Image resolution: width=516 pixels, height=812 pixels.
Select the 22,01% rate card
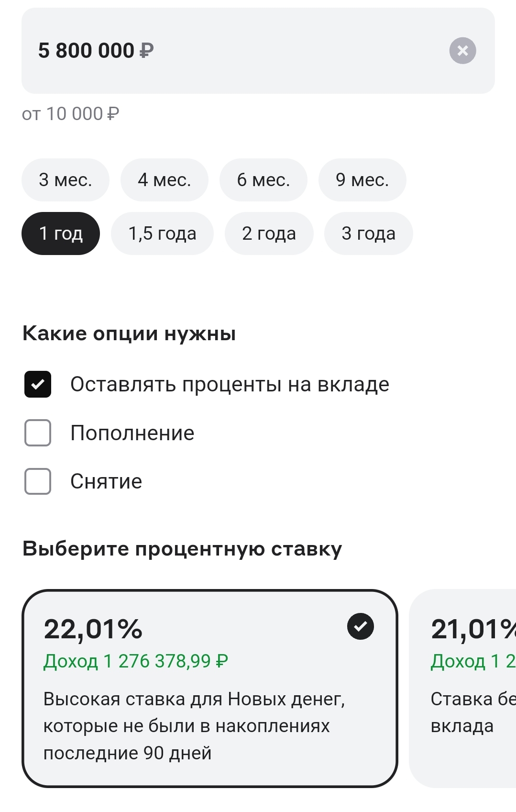pyautogui.click(x=210, y=689)
